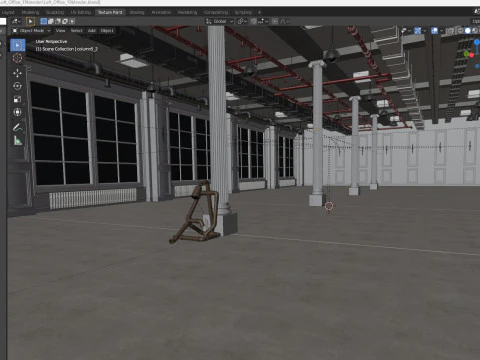Click the Texture Paint workspace tab
Screen dimensions: 480x360
click(110, 12)
